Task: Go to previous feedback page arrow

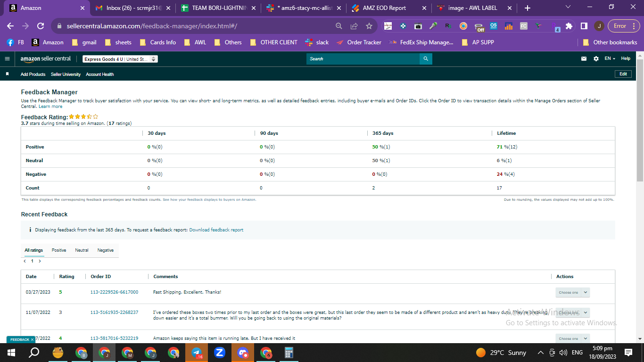Action: pos(25,261)
